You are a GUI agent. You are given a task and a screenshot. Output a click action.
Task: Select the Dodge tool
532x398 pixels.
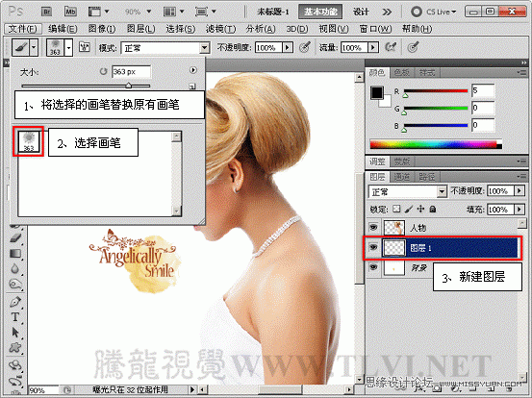click(x=15, y=285)
